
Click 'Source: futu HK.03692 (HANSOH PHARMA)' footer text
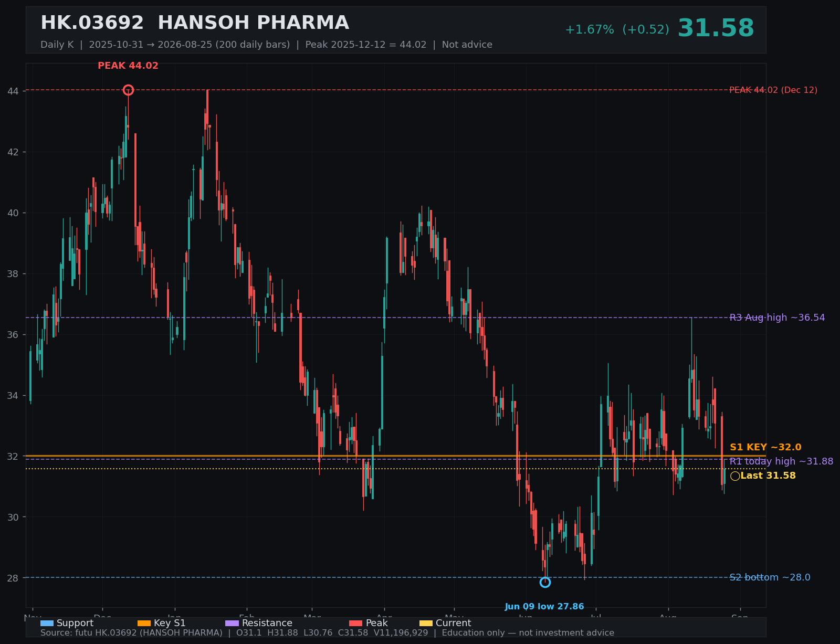(131, 633)
